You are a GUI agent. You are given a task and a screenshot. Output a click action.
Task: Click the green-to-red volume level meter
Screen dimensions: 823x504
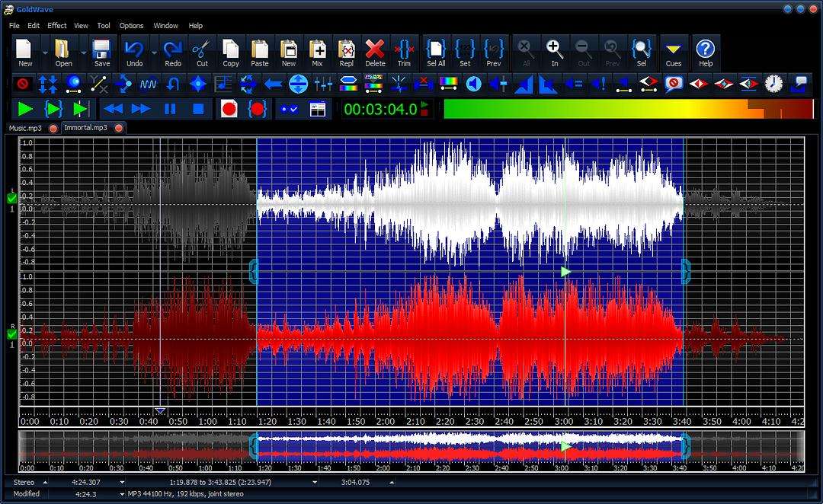pyautogui.click(x=628, y=109)
